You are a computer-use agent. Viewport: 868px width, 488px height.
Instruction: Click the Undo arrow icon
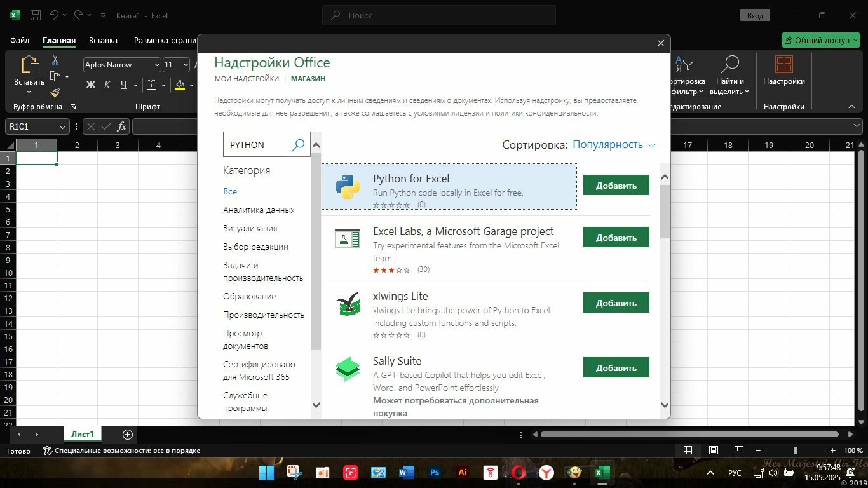point(54,15)
